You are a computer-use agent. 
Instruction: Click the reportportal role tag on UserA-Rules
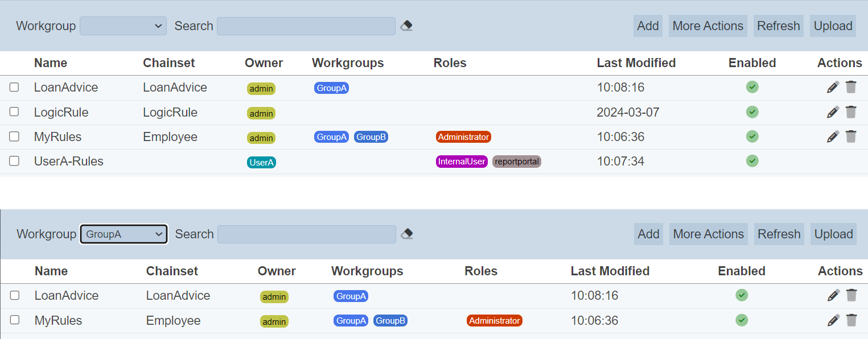pos(517,162)
